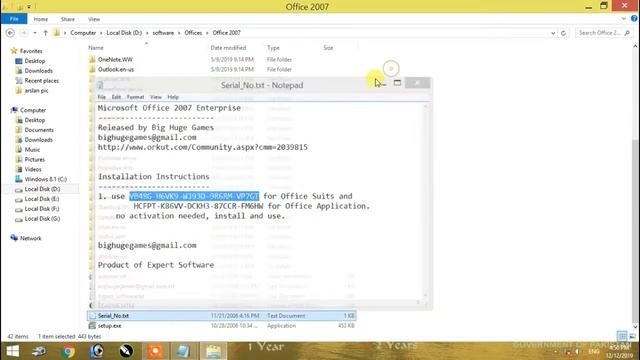Open Desktop under Favorites
Screen dimensions: 640x360
35,61
